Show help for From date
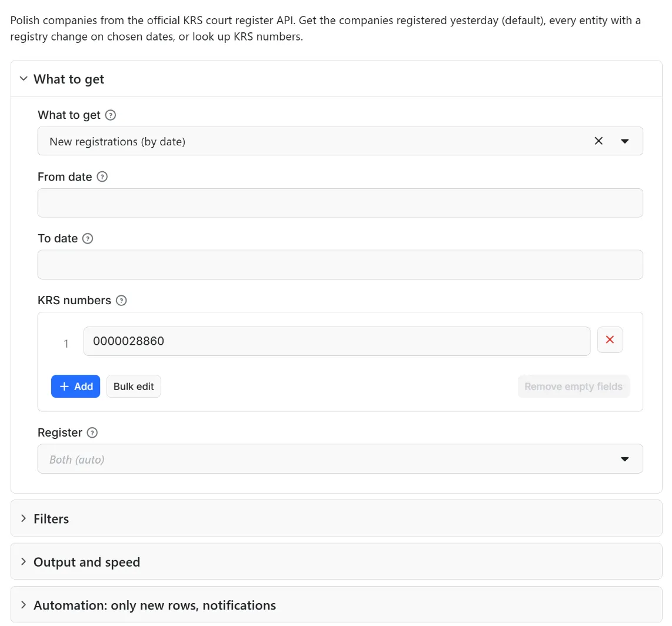 point(102,177)
